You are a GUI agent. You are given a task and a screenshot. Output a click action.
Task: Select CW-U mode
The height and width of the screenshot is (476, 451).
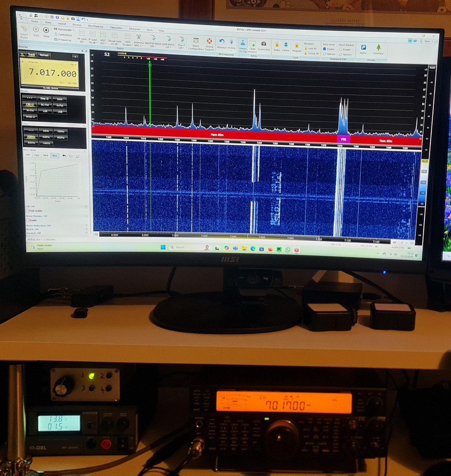[x=29, y=105]
